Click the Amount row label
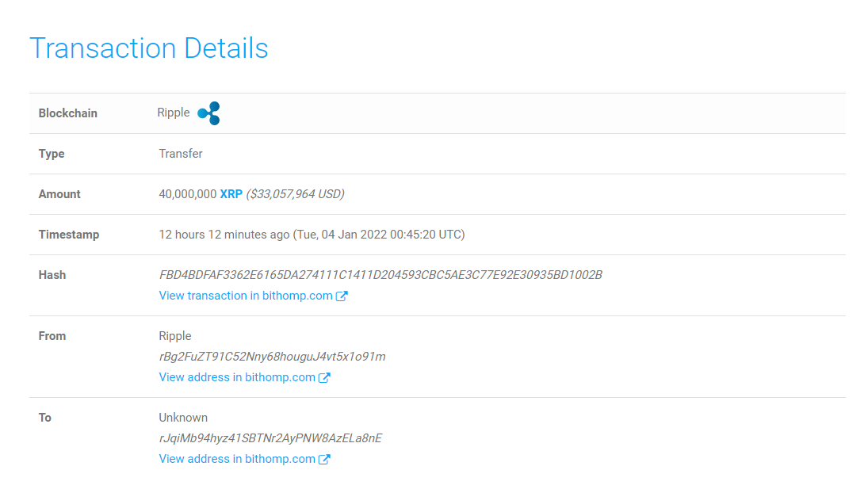 point(59,194)
